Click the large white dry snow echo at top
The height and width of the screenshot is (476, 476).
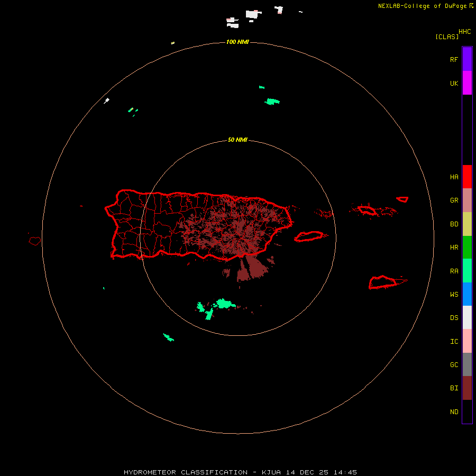pyautogui.click(x=252, y=14)
